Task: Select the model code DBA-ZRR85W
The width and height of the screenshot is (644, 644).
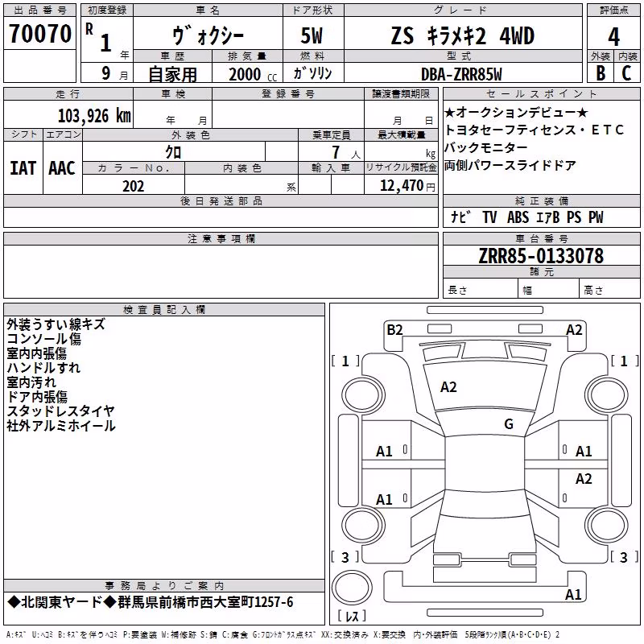Action: 461,75
